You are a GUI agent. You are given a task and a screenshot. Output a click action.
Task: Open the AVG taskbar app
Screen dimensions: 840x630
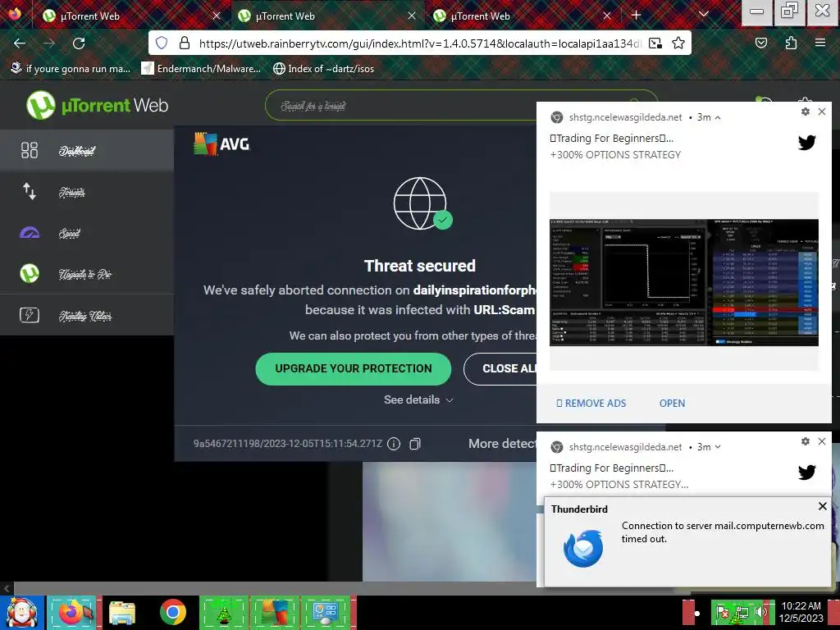click(x=274, y=612)
